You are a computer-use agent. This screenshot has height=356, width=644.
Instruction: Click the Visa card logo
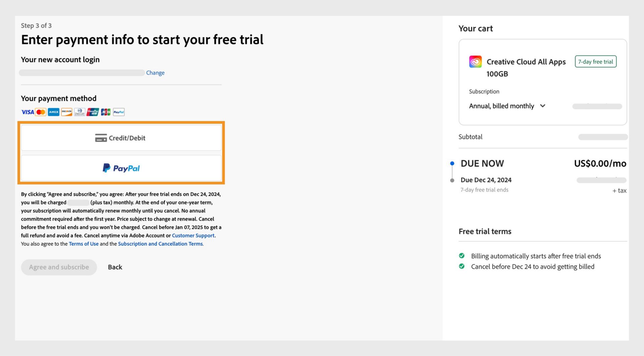click(x=28, y=112)
